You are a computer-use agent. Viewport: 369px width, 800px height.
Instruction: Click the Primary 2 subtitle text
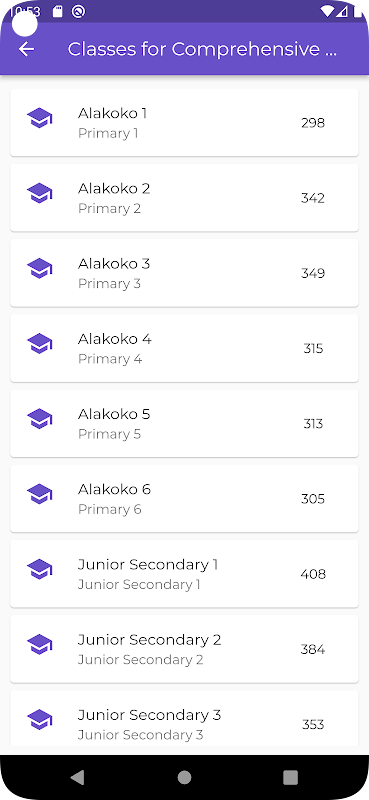pyautogui.click(x=109, y=209)
